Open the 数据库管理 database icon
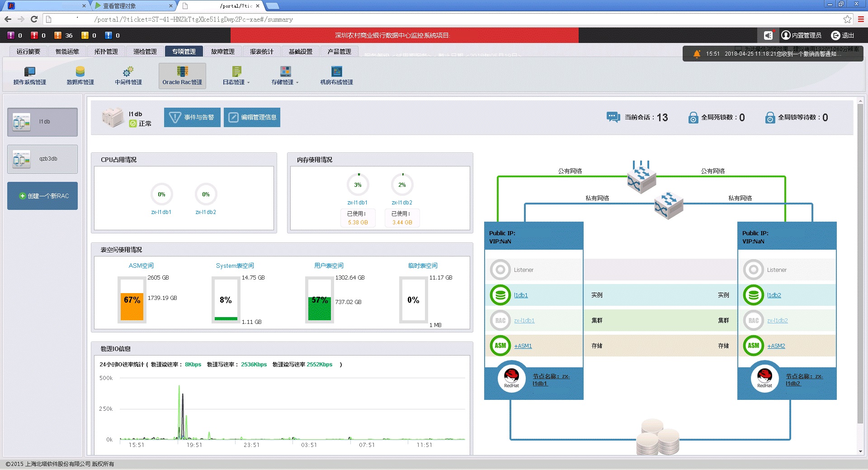The width and height of the screenshot is (868, 470). click(80, 71)
